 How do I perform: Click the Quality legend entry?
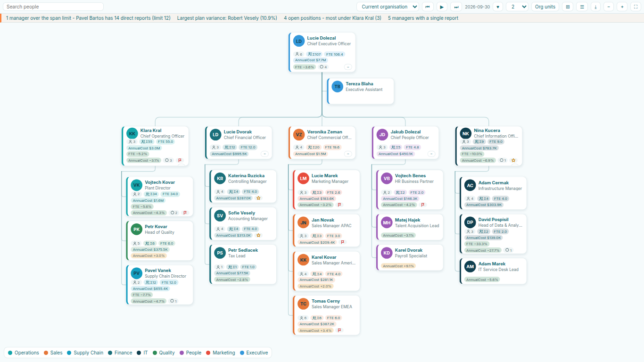(163, 353)
